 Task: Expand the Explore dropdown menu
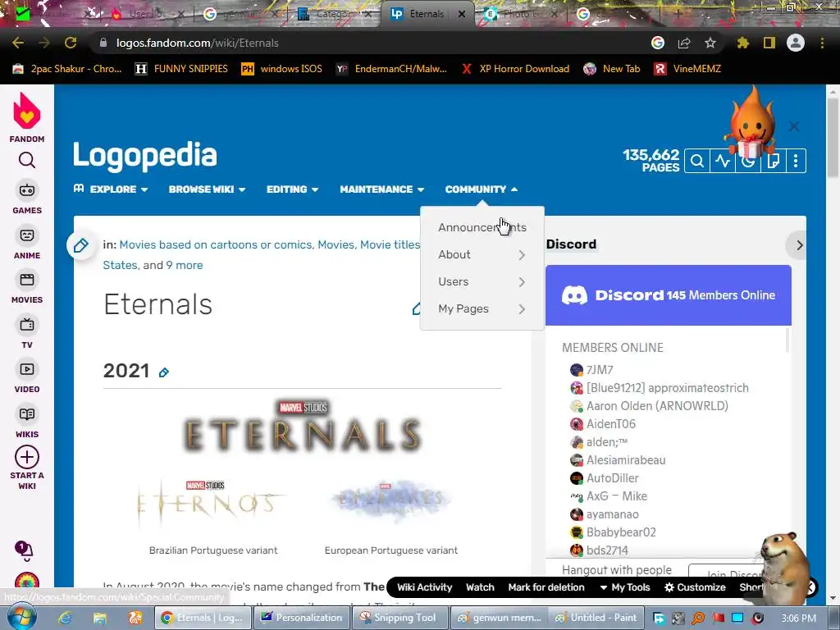pos(111,189)
